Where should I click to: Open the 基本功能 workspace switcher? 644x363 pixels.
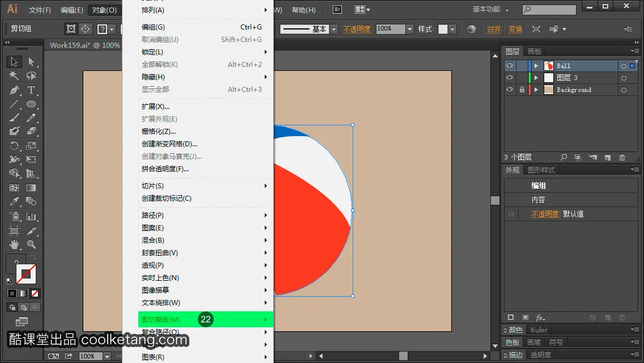490,9
